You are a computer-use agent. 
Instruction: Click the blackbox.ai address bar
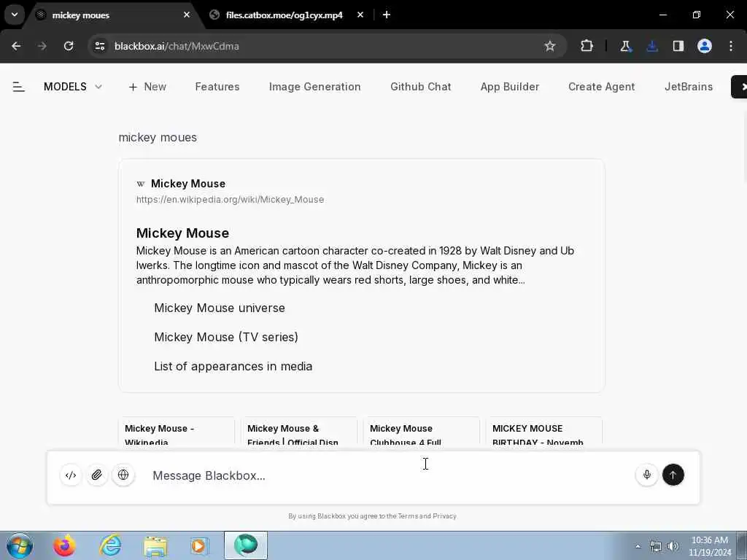point(326,46)
